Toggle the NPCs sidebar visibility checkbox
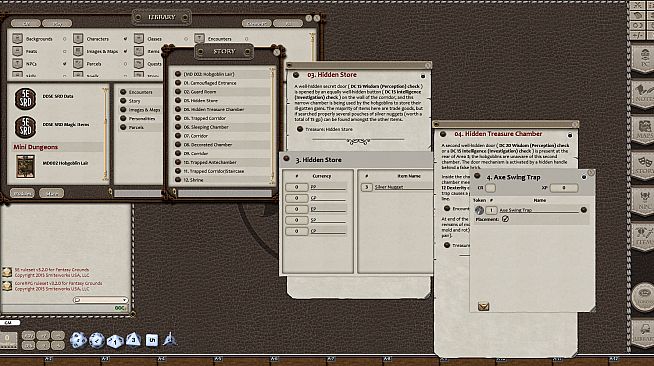This screenshot has height=366, width=654. [65, 64]
